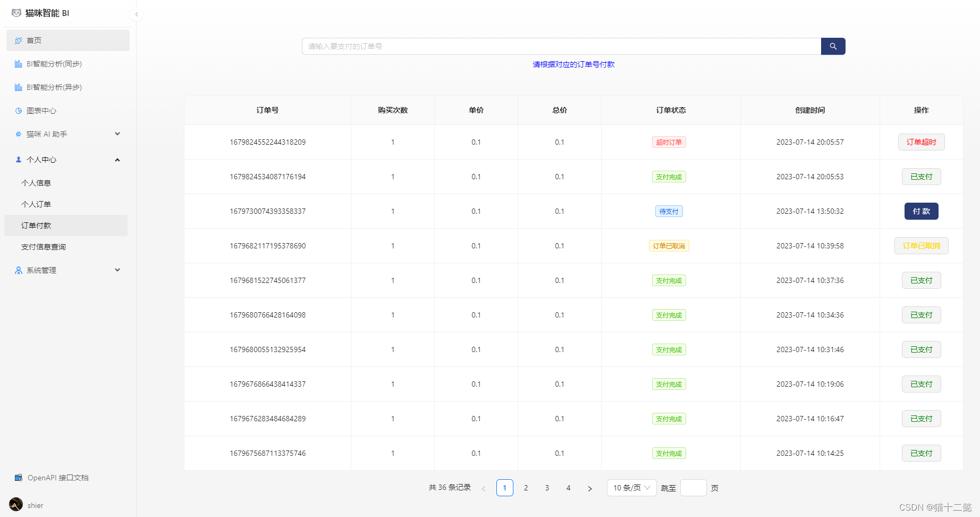980x517 pixels.
Task: Click the 待支付 status tag
Action: pyautogui.click(x=669, y=211)
